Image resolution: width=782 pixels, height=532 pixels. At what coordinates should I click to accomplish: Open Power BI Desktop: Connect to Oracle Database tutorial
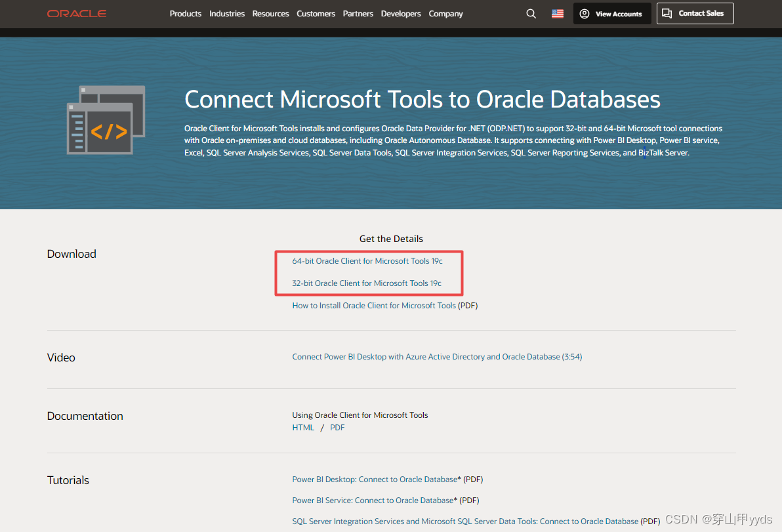coord(375,479)
